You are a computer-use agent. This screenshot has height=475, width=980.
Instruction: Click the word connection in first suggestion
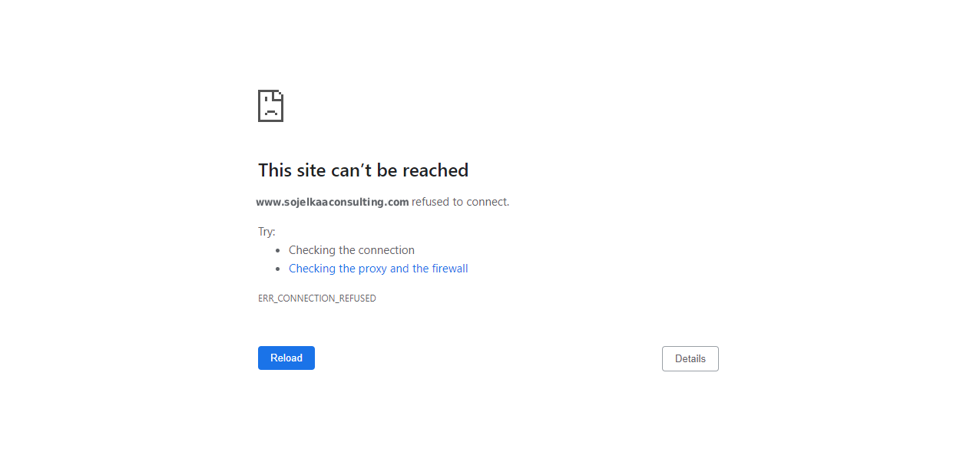[386, 250]
